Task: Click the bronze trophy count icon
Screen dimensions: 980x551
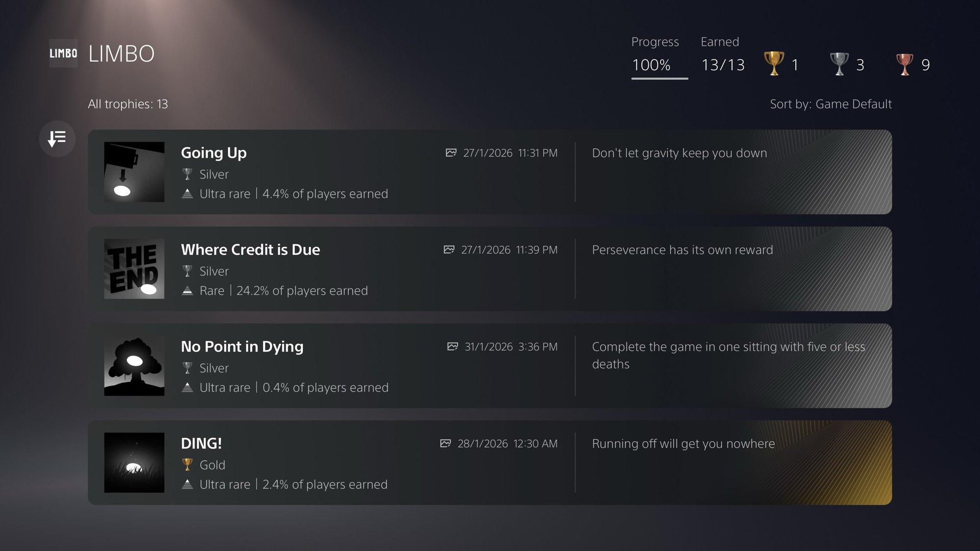Action: tap(904, 64)
